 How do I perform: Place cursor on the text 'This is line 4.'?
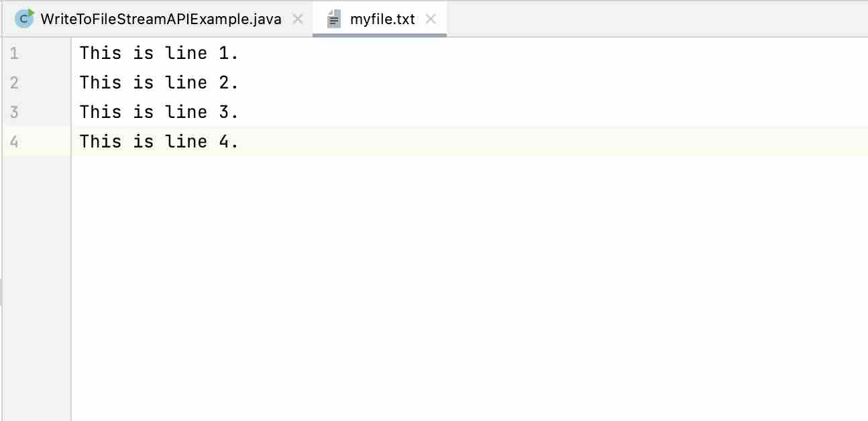point(158,141)
